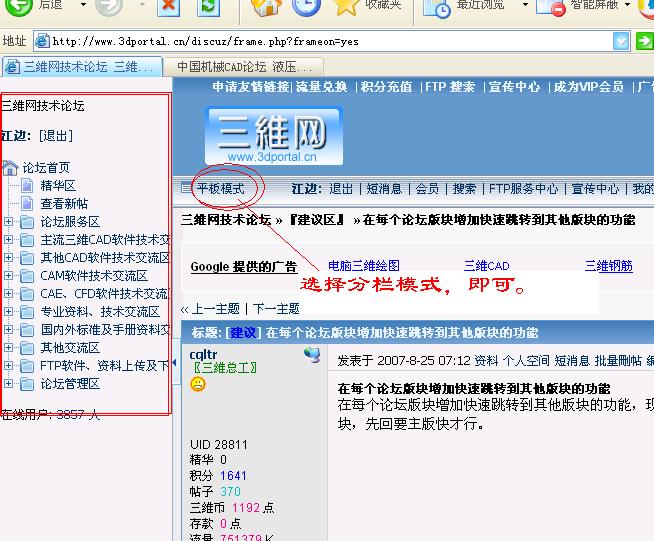Open the cqltr user profile link
The width and height of the screenshot is (654, 541).
[203, 355]
